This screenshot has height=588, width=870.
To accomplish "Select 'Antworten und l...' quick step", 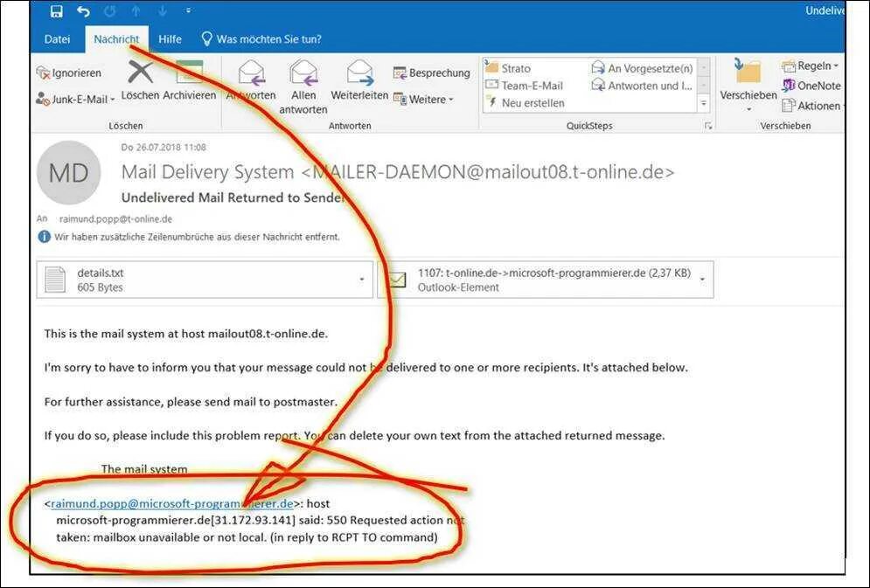I will 643,86.
